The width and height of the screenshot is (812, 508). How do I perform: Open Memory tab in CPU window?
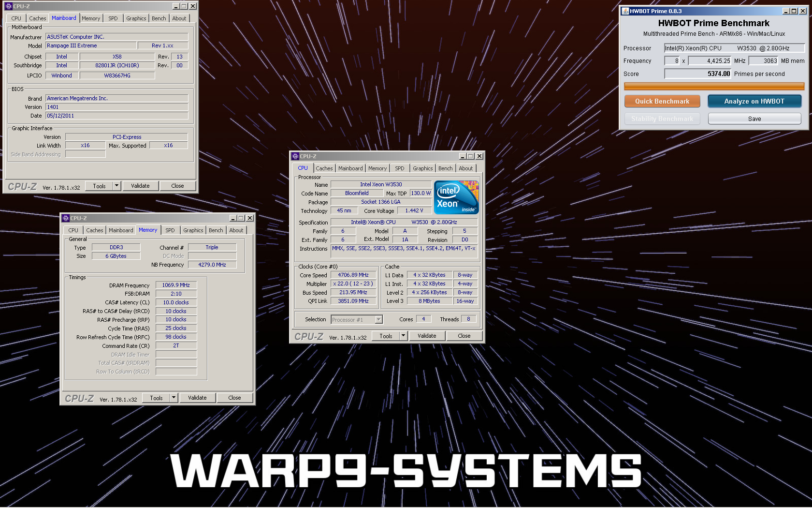point(377,168)
